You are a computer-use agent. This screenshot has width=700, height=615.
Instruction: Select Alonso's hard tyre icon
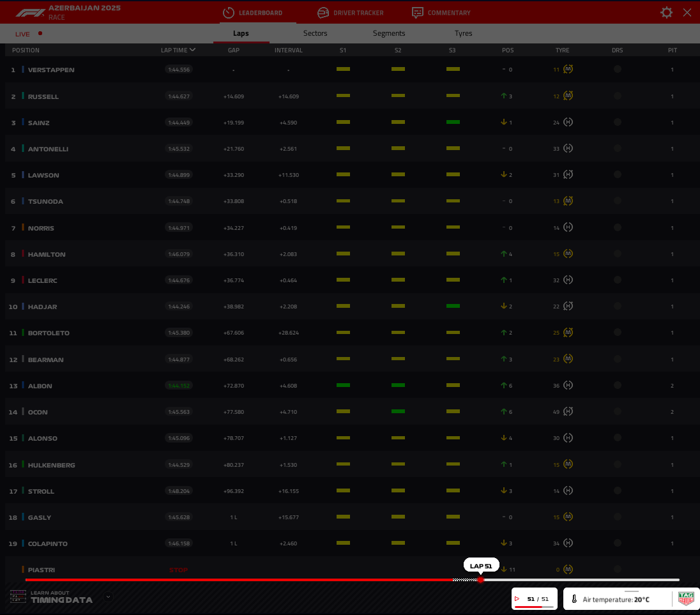pyautogui.click(x=568, y=438)
